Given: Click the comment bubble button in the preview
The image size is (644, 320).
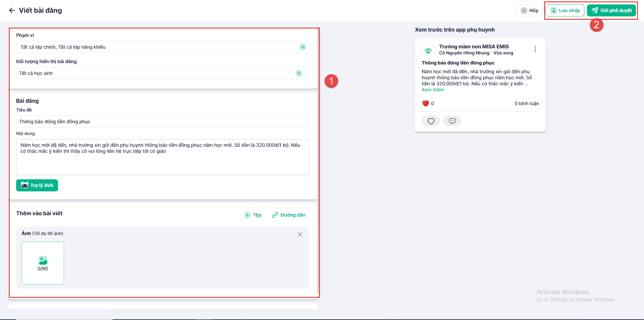Looking at the screenshot, I should [x=452, y=121].
